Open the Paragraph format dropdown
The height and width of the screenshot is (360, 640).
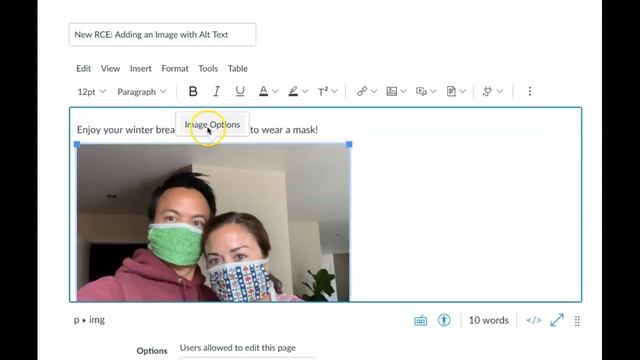[x=142, y=92]
